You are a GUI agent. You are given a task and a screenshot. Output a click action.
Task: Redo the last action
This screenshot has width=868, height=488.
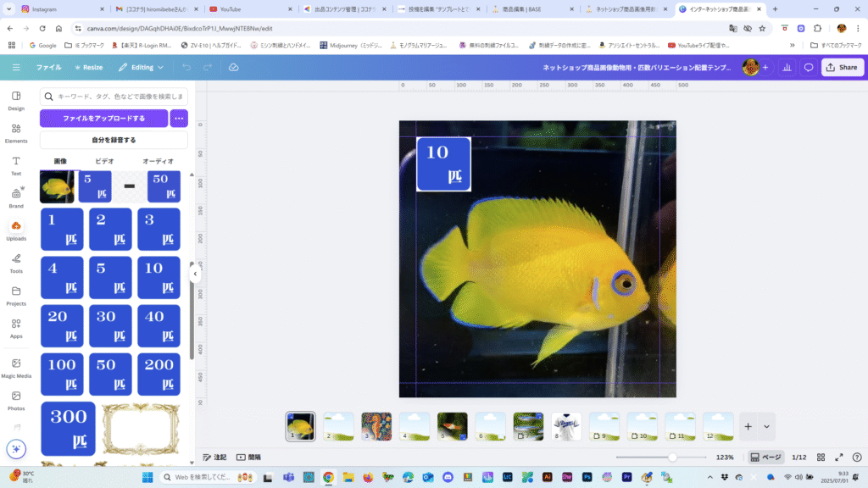click(x=208, y=67)
